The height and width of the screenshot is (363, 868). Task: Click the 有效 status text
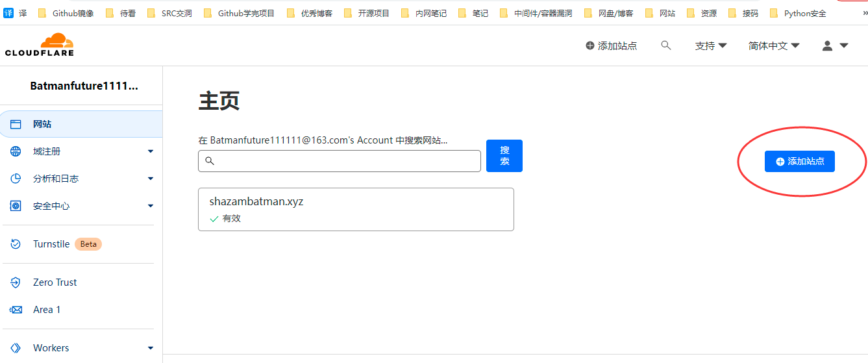pos(232,218)
